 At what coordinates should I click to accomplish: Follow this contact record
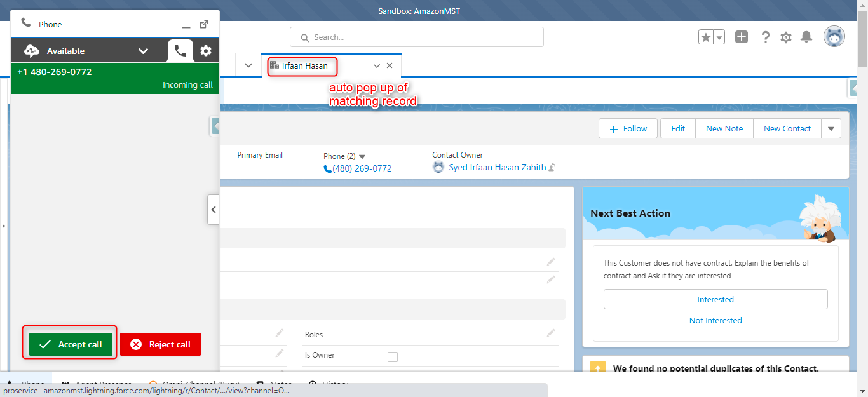click(x=627, y=128)
